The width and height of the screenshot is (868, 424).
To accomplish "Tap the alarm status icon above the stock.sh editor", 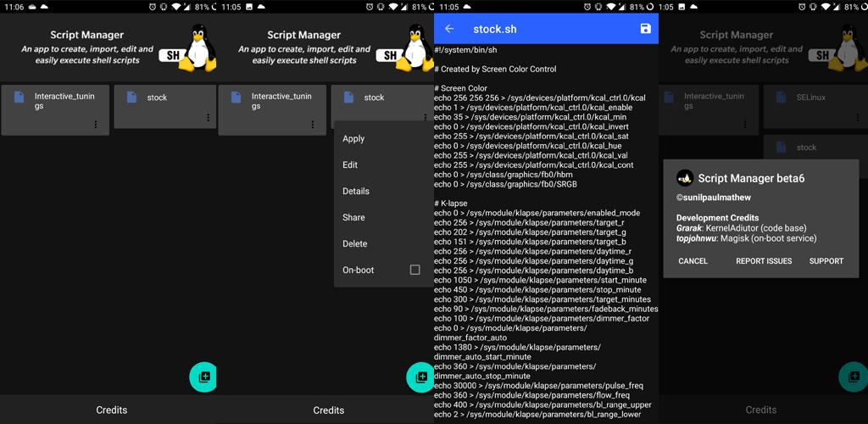I will 588,7.
